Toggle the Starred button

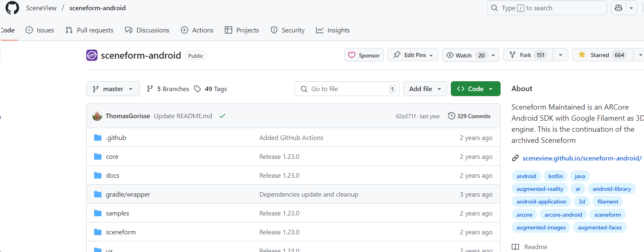pos(602,55)
